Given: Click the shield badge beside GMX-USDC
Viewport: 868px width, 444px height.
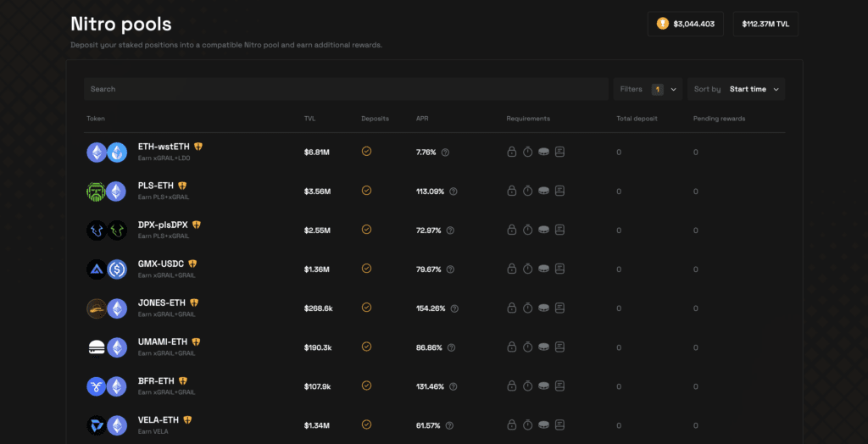Looking at the screenshot, I should [x=192, y=264].
